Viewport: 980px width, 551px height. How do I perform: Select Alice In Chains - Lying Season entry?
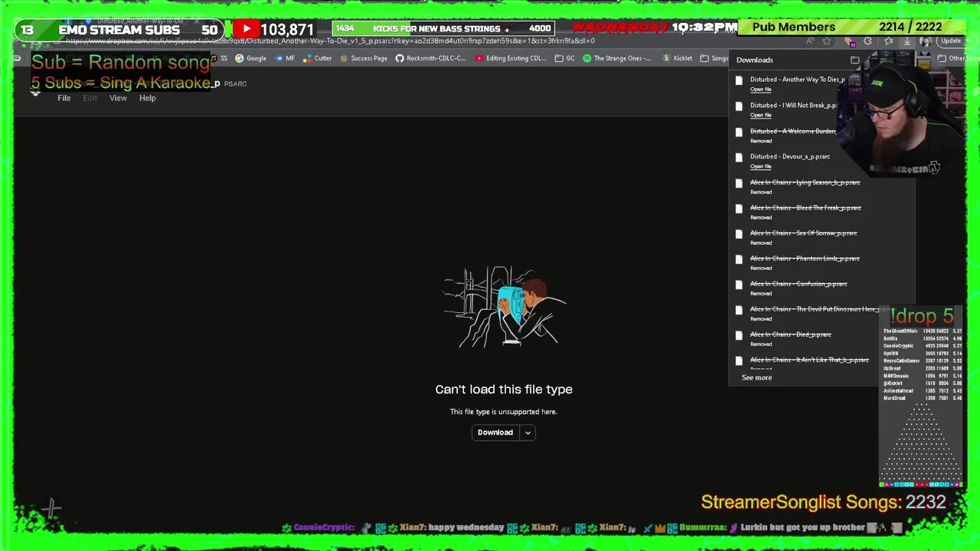[x=805, y=182]
